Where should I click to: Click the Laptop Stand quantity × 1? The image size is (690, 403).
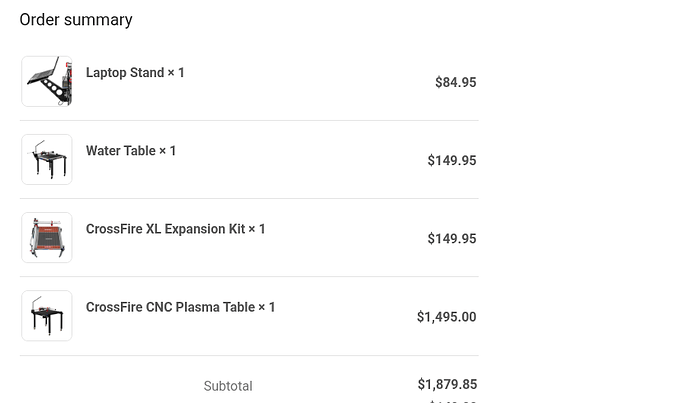tap(176, 73)
